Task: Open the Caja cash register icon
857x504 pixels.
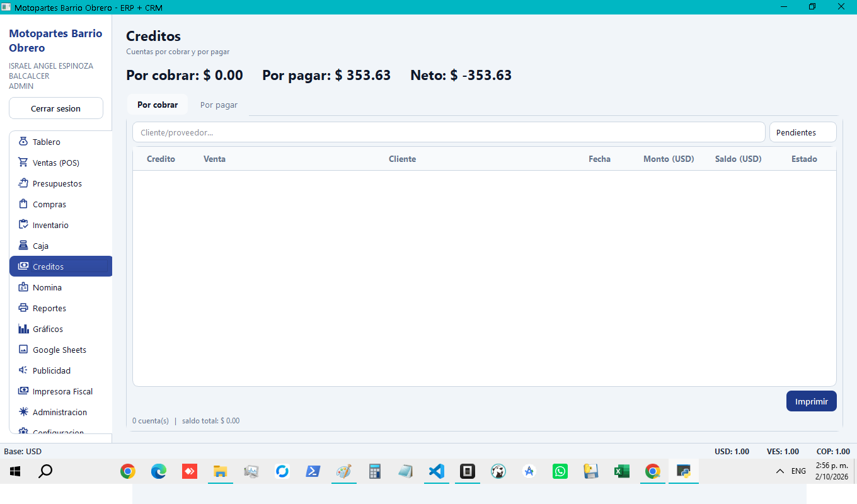Action: (x=23, y=246)
